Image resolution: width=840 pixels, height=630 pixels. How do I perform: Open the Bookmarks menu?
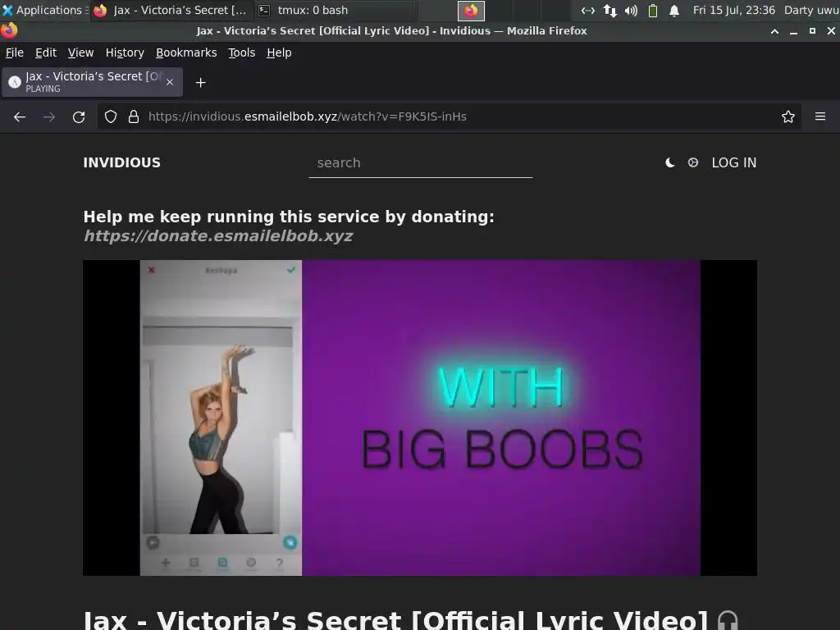click(186, 52)
